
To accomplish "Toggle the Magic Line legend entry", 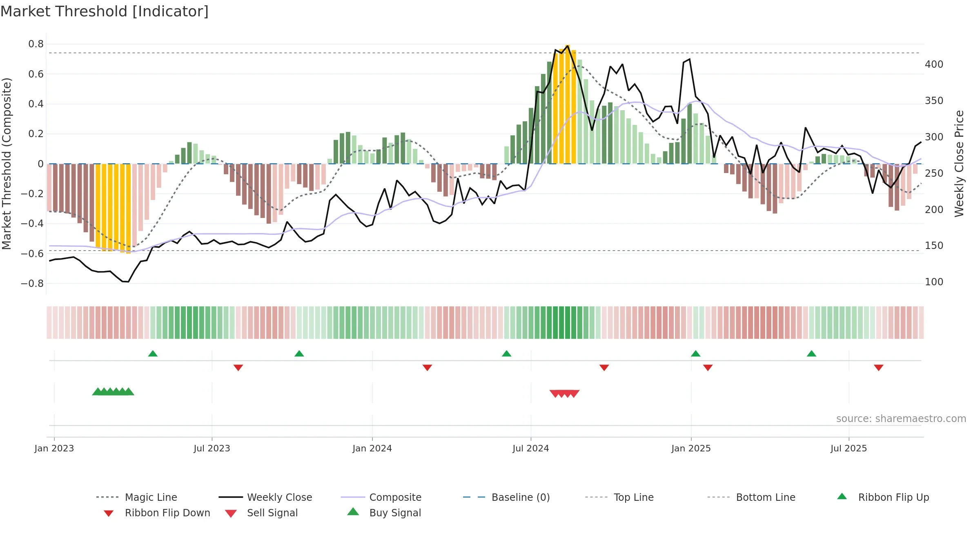I will click(x=137, y=497).
